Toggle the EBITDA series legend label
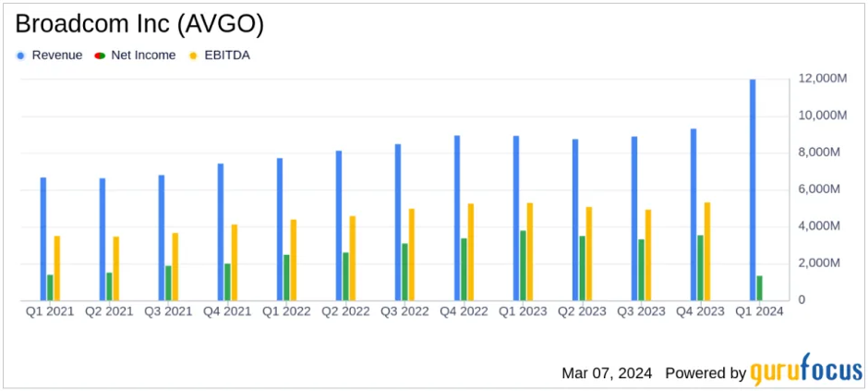Viewport: 868px width, 391px height. coord(226,55)
